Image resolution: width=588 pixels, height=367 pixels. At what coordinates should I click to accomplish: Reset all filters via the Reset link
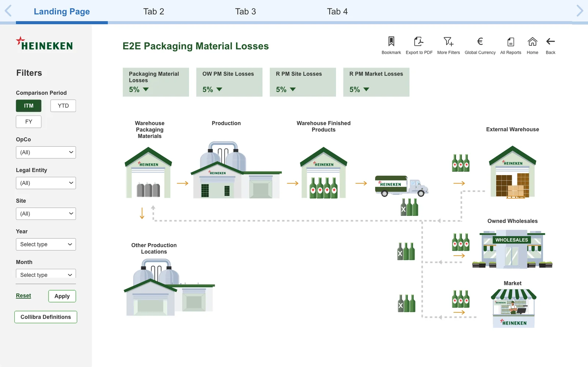point(24,296)
